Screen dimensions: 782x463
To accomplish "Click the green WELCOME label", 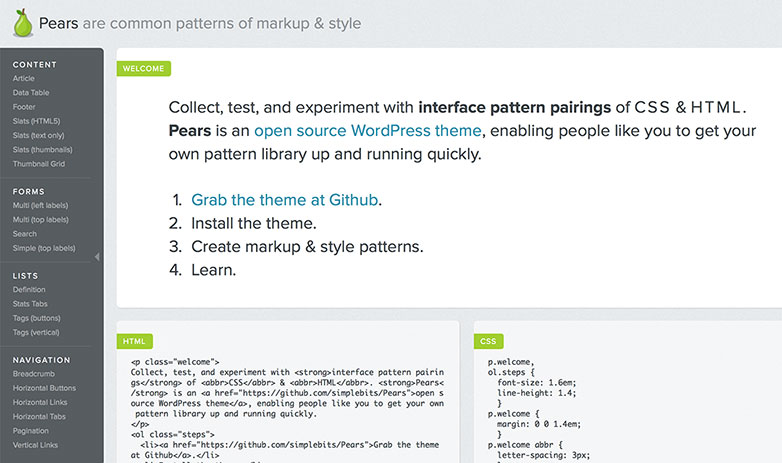I will [x=144, y=69].
